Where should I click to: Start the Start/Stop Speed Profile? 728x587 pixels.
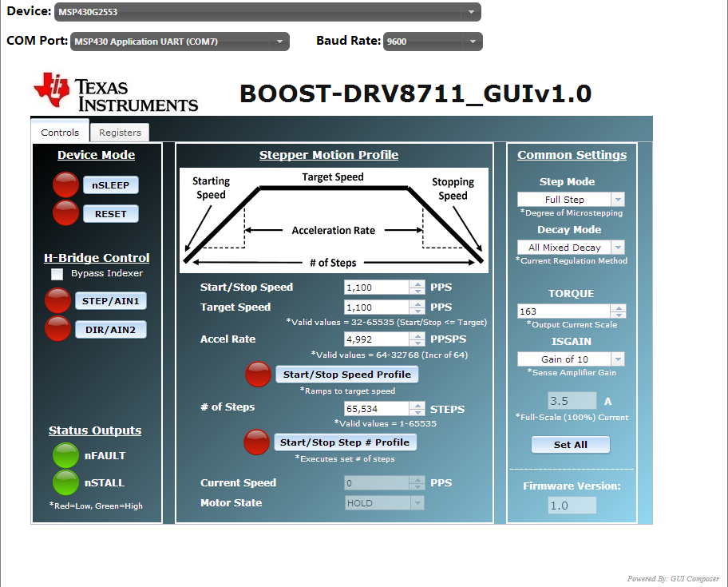tap(346, 375)
